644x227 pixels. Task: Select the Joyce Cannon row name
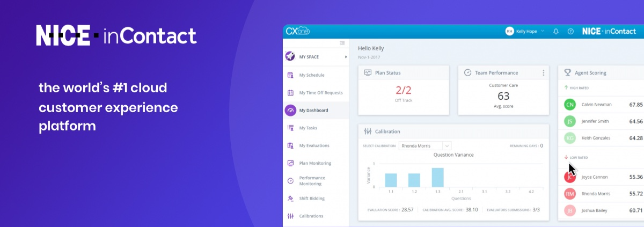pos(594,177)
